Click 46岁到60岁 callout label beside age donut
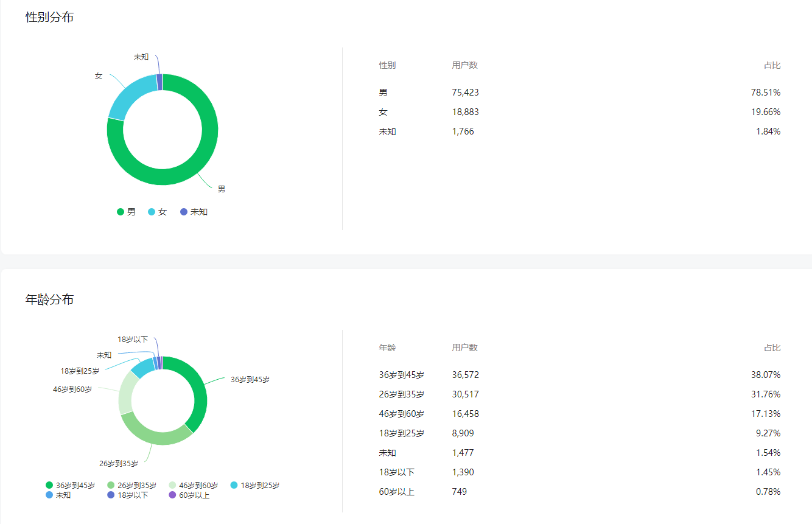 click(x=72, y=389)
